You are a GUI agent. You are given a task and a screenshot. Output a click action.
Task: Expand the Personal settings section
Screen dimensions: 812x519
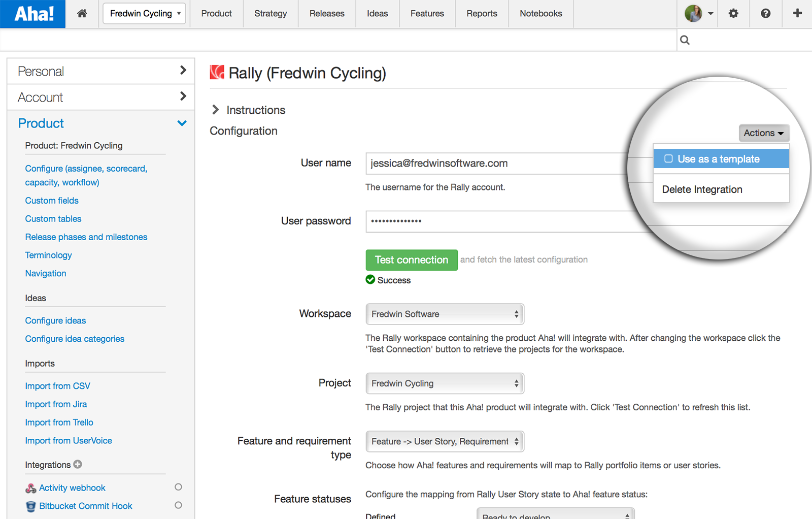[101, 71]
